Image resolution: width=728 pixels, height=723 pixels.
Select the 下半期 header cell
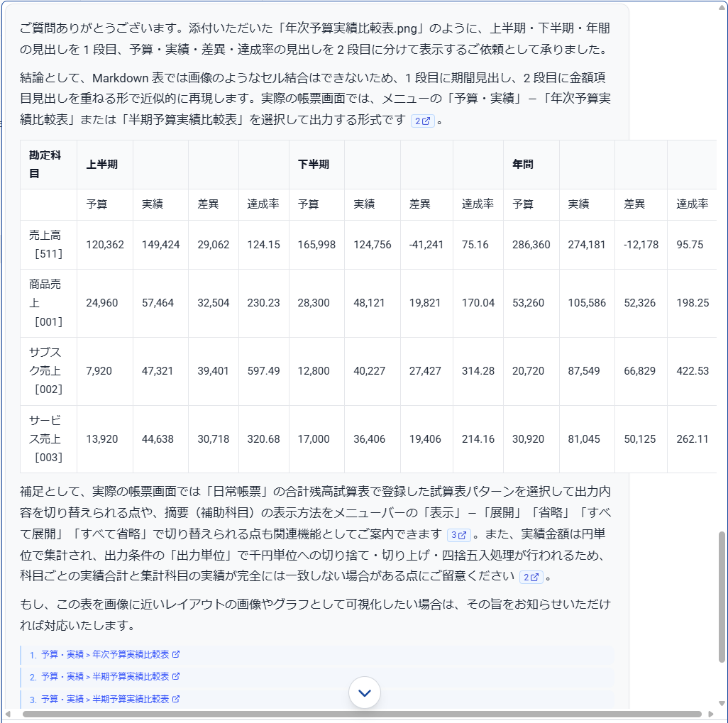tap(316, 165)
